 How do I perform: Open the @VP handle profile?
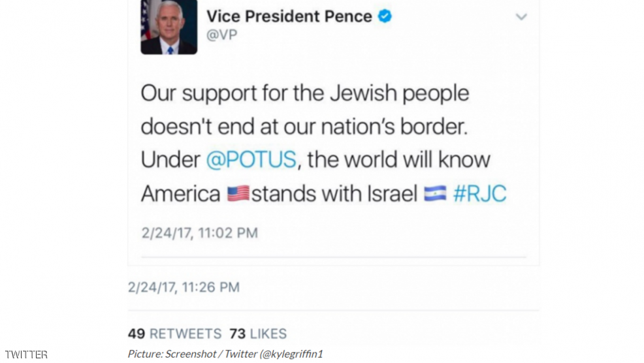(x=222, y=35)
